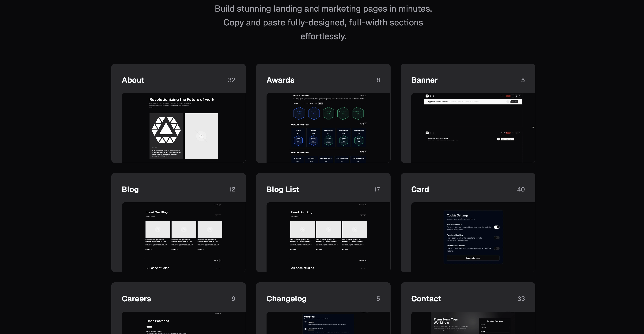Viewport: 644px width, 334px height.
Task: Open the Contact section title
Action: pos(426,299)
